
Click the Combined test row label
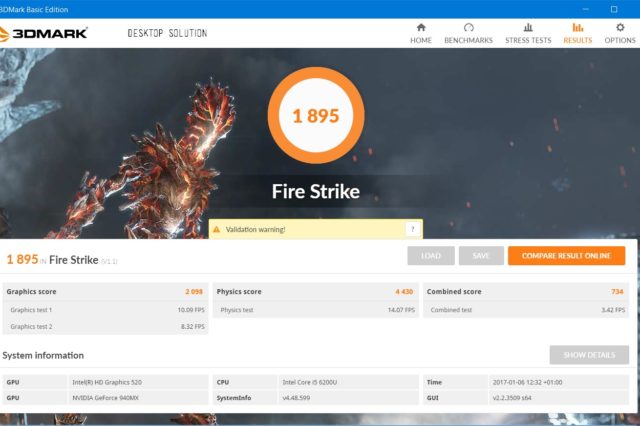point(451,310)
